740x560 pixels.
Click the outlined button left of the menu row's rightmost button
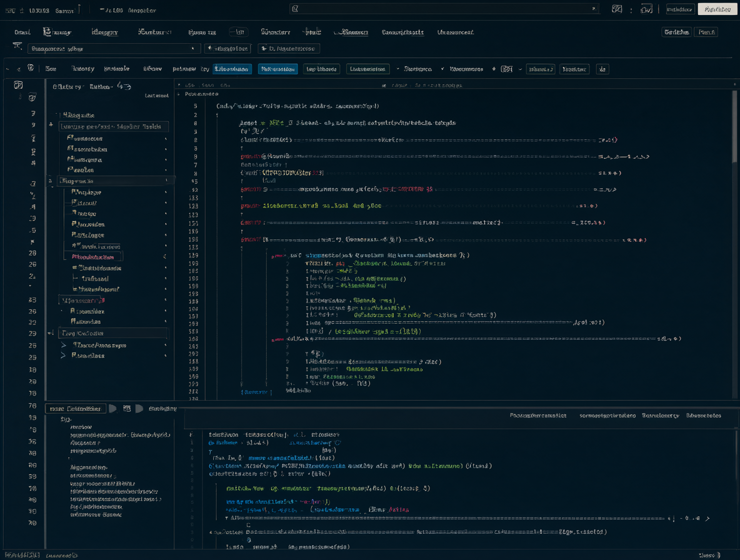676,32
